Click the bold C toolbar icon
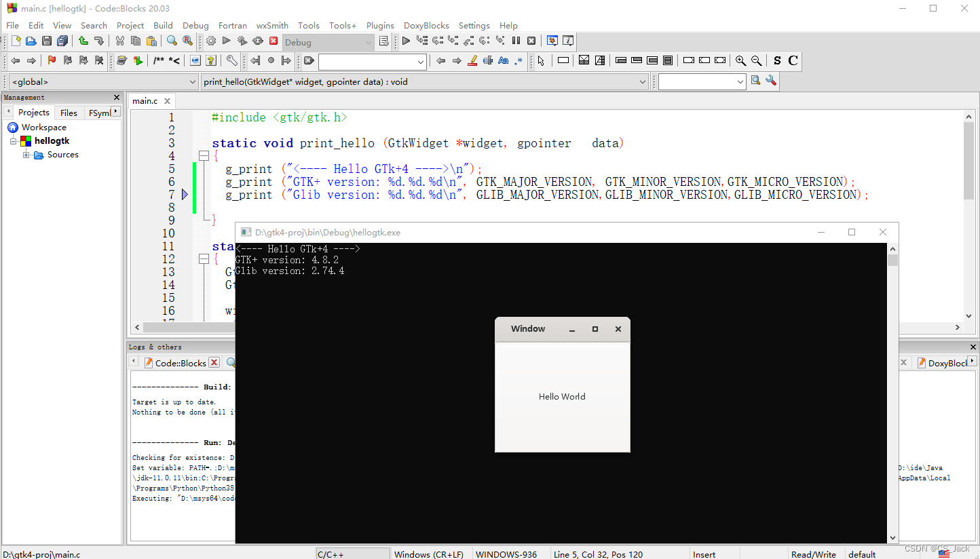The height and width of the screenshot is (559, 980). click(793, 60)
